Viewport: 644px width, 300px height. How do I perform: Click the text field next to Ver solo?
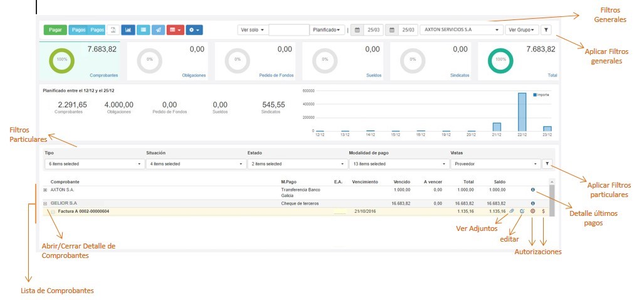(288, 29)
